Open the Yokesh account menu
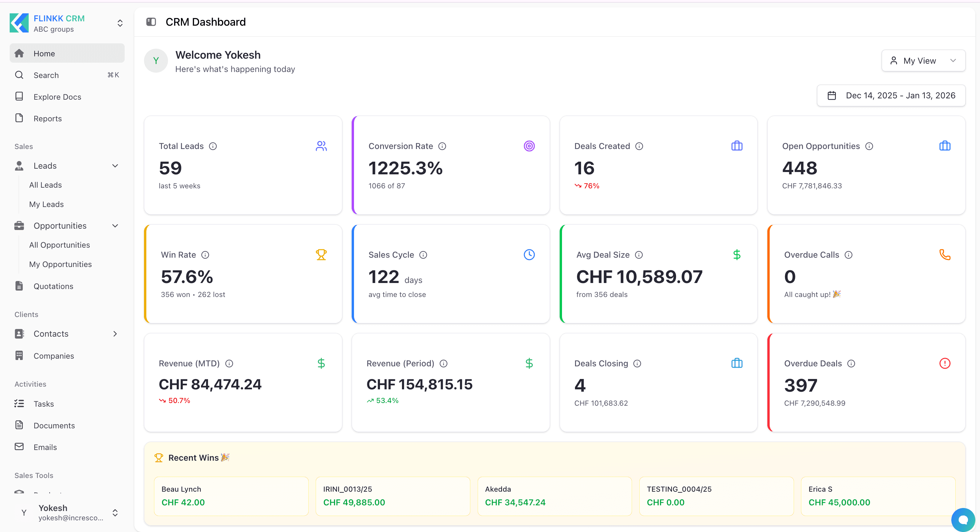 click(x=67, y=512)
